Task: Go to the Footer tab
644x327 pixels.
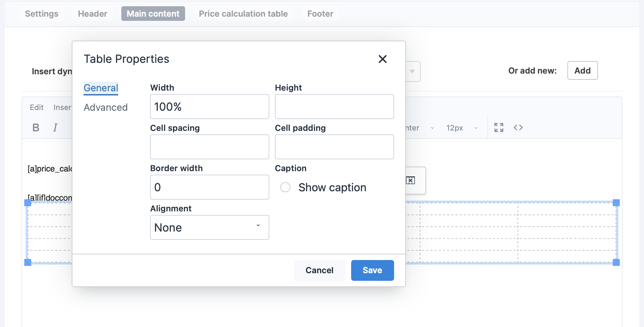Action: point(320,14)
